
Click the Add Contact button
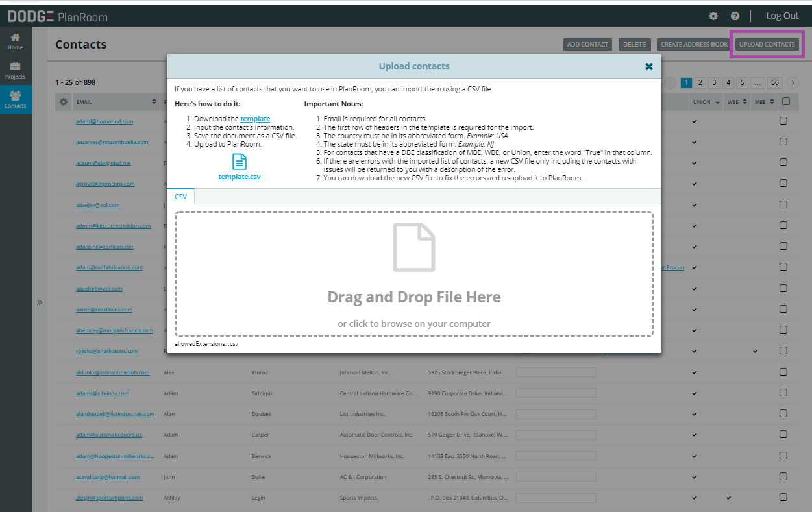click(x=587, y=45)
